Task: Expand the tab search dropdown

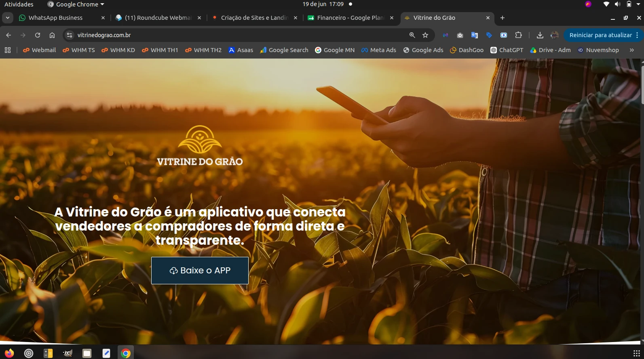Action: coord(8,18)
